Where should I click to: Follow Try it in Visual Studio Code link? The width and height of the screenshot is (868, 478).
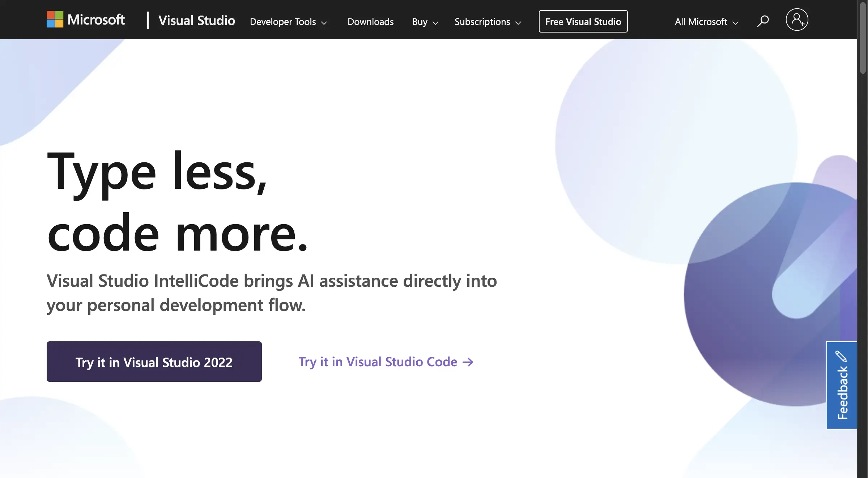point(386,362)
